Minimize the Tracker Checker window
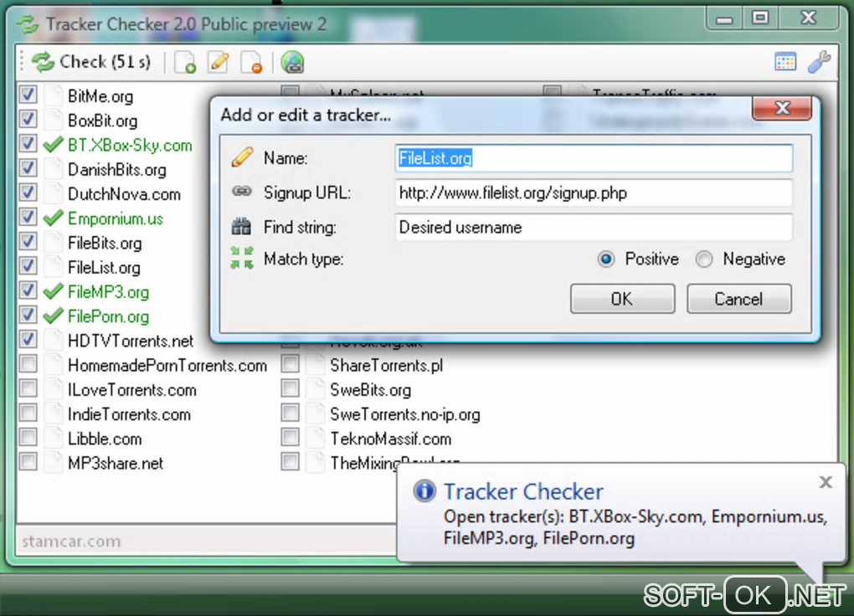Screen dimensions: 854x616 724,19
